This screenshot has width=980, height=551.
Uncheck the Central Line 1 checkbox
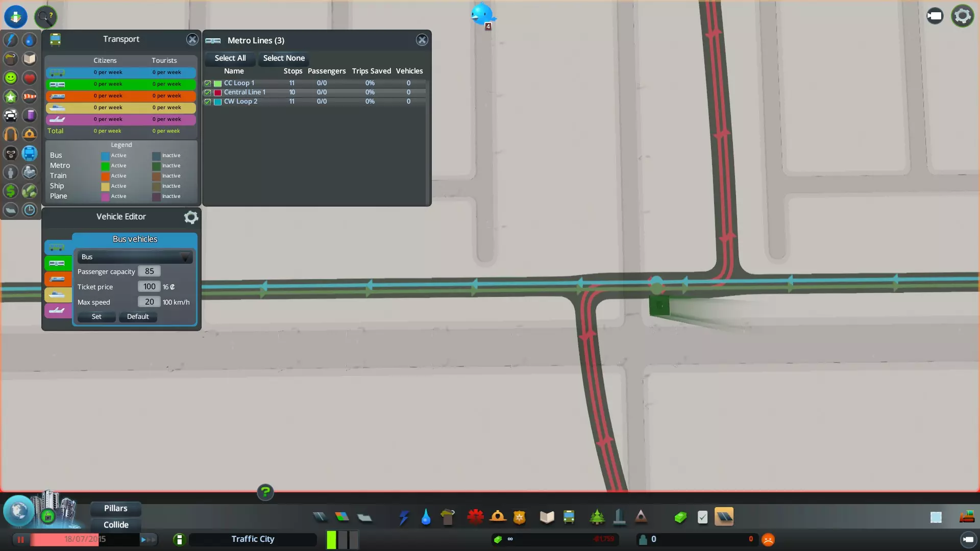click(208, 92)
